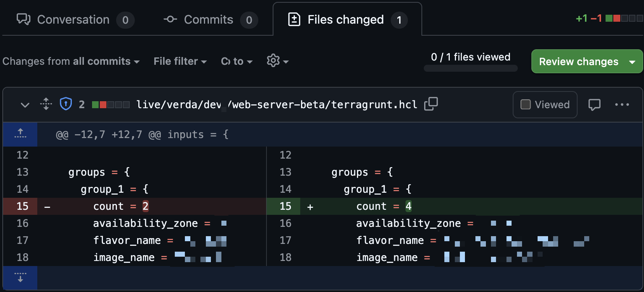Expand hidden lines above the hunk

pyautogui.click(x=20, y=134)
